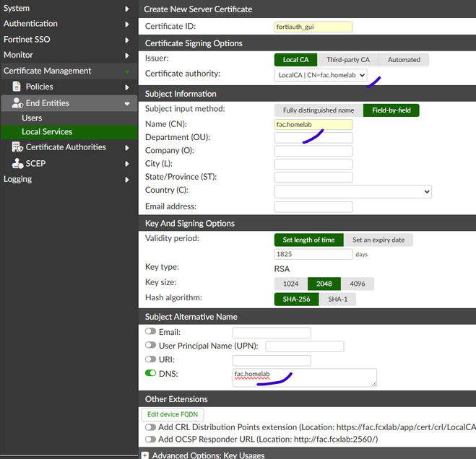Open the Users sidebar item

[x=32, y=118]
